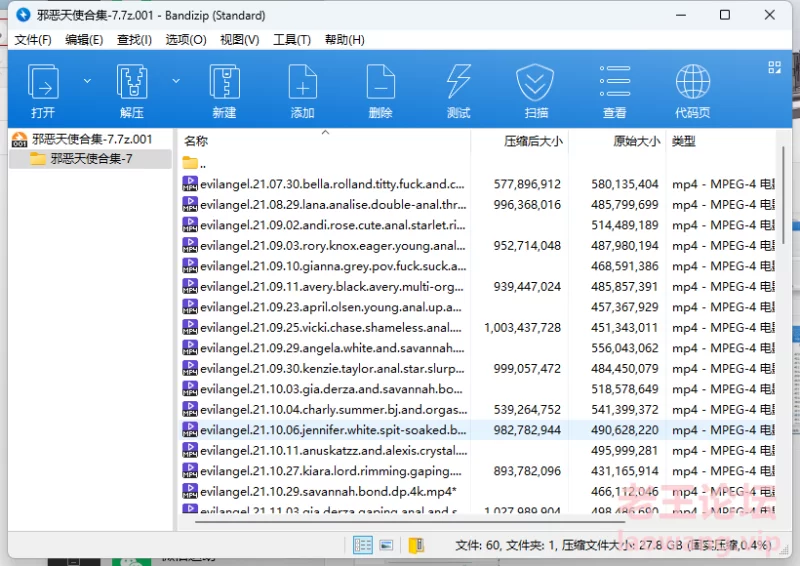Click MP4 icon of the 21.09.10 file
This screenshot has height=566, width=800.
190,265
